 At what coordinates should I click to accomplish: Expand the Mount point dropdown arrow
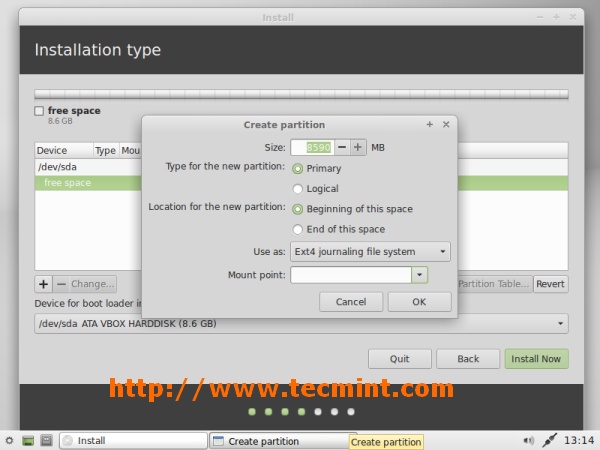[x=419, y=275]
